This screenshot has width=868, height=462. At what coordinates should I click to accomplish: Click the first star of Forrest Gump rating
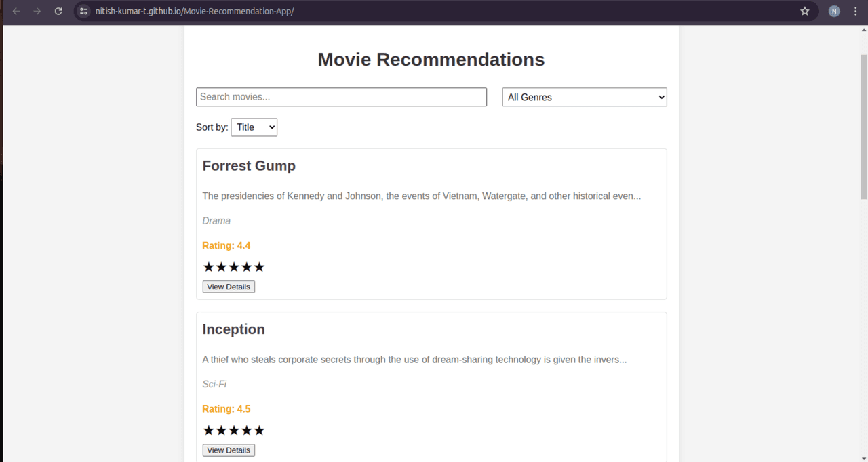tap(209, 267)
